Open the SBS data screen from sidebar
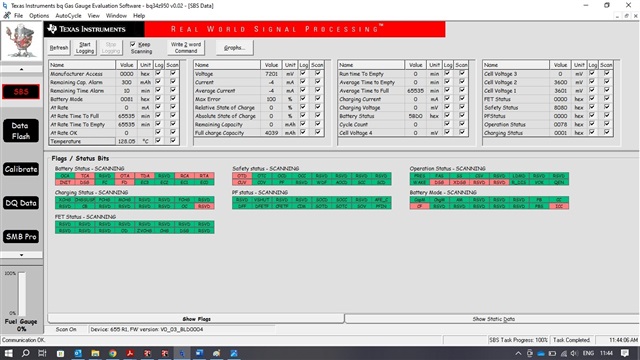This screenshot has width=640, height=360. pos(21,92)
